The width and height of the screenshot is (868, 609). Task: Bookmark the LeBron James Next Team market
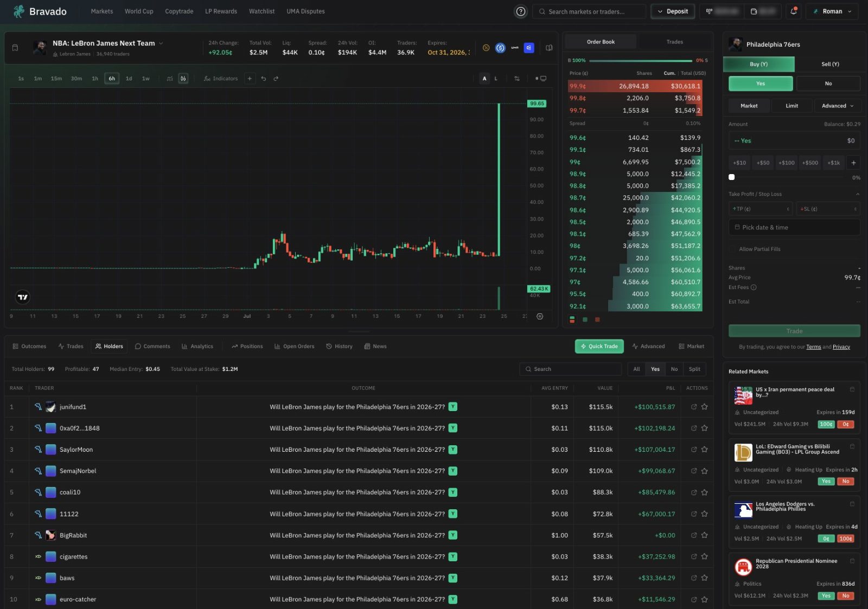point(15,48)
